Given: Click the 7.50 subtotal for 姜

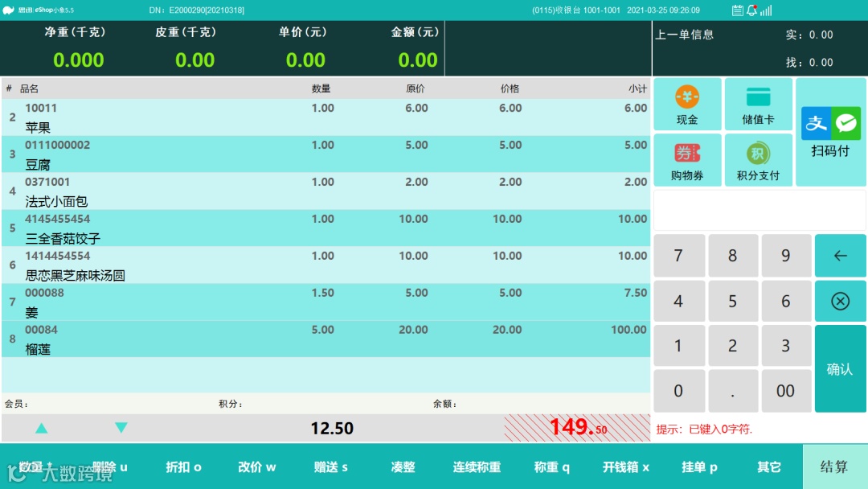Looking at the screenshot, I should (636, 293).
